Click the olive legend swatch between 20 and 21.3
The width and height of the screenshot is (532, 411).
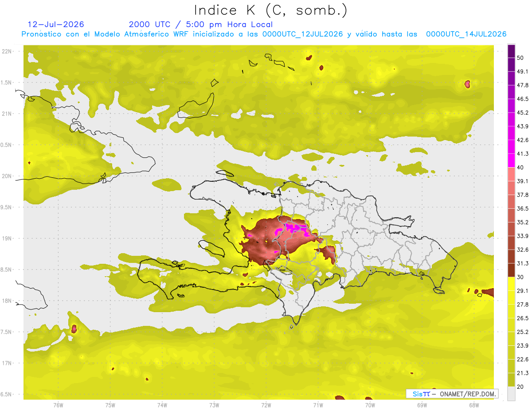pos(511,380)
